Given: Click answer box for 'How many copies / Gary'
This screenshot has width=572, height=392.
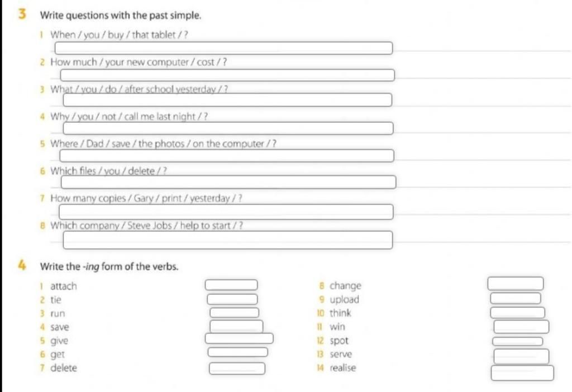Looking at the screenshot, I should click(226, 212).
